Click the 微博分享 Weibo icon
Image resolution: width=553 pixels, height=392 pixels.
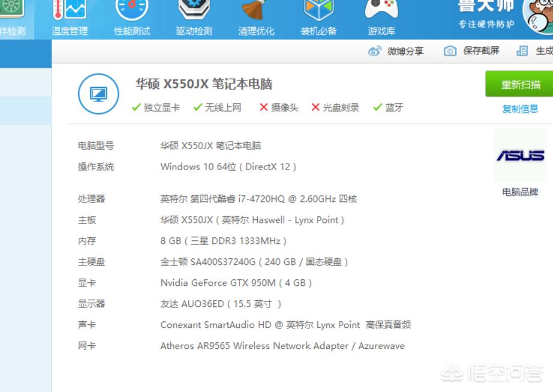point(374,51)
